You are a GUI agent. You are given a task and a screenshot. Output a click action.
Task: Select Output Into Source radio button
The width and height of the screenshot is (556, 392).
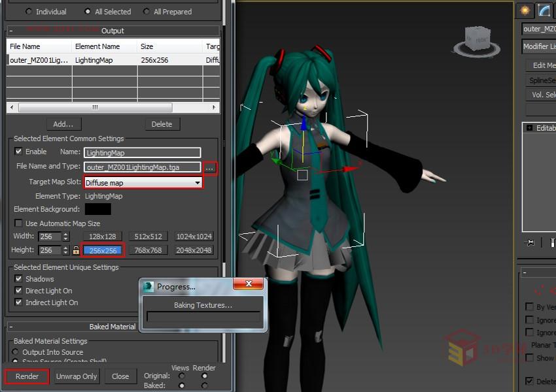(x=15, y=352)
